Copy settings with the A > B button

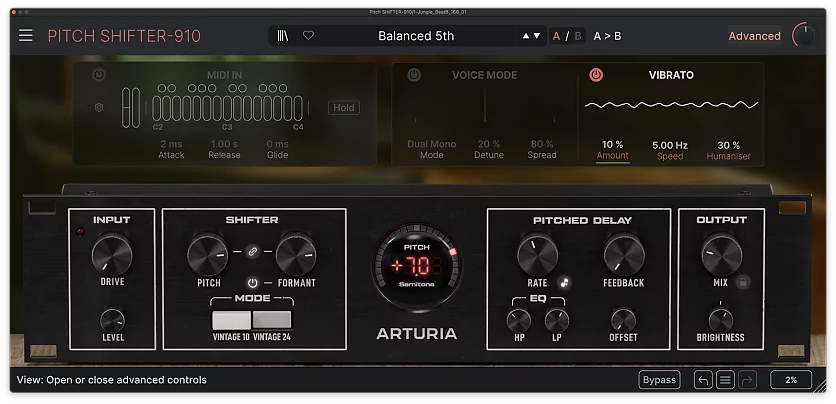coord(607,36)
